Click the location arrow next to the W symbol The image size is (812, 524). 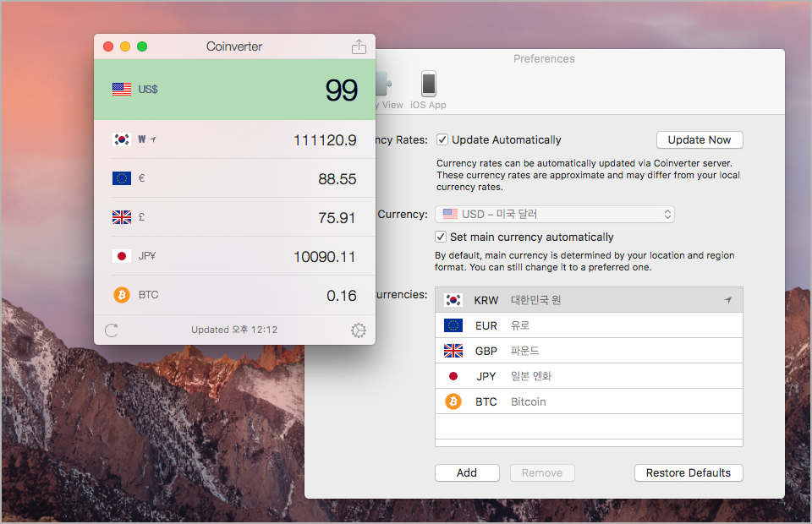coord(153,139)
